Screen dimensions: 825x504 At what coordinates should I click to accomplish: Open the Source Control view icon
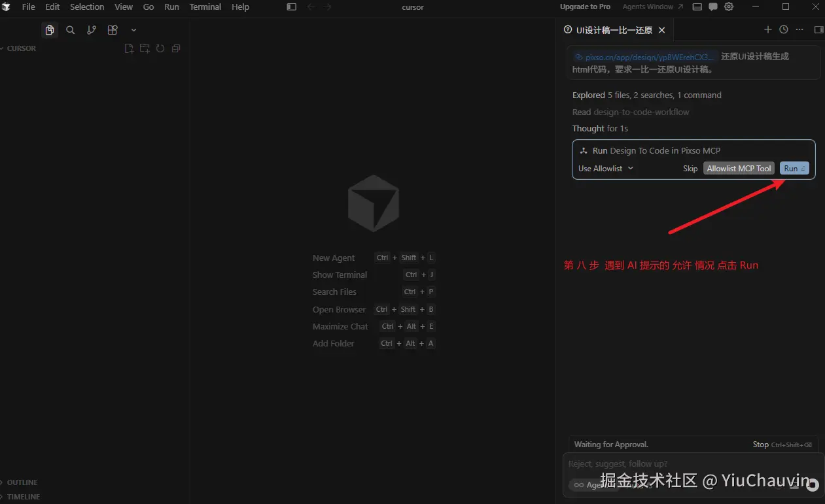click(x=92, y=30)
